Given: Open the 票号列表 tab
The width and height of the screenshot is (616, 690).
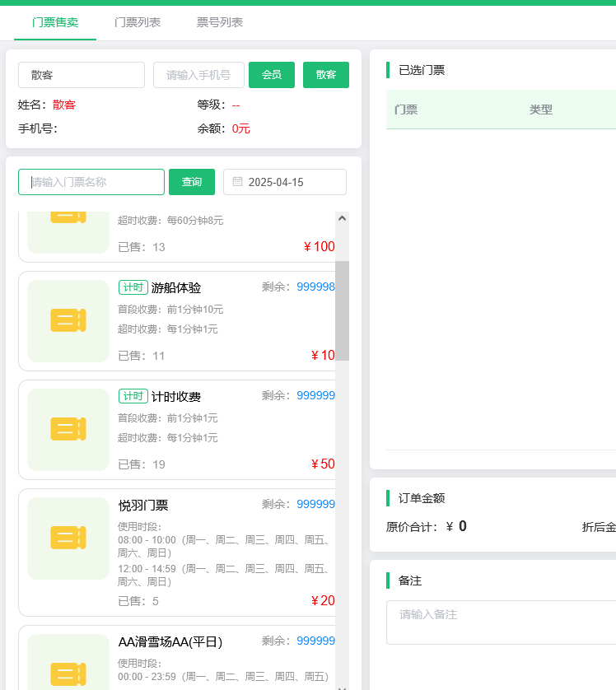Looking at the screenshot, I should pos(220,22).
